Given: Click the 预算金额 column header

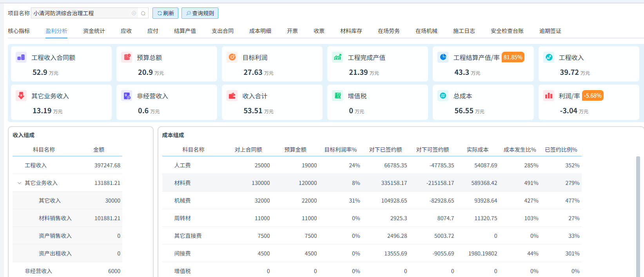Looking at the screenshot, I should click(296, 150).
